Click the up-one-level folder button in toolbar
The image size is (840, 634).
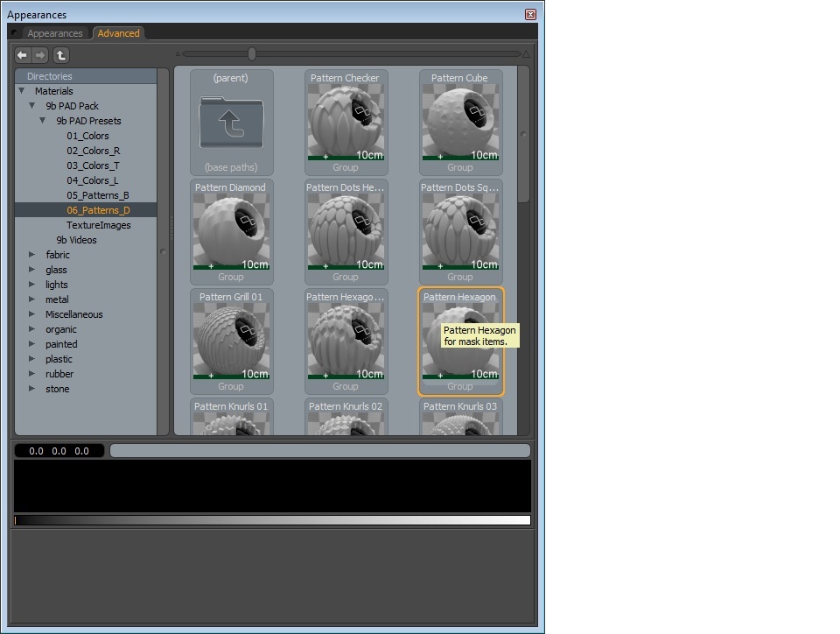click(x=61, y=54)
